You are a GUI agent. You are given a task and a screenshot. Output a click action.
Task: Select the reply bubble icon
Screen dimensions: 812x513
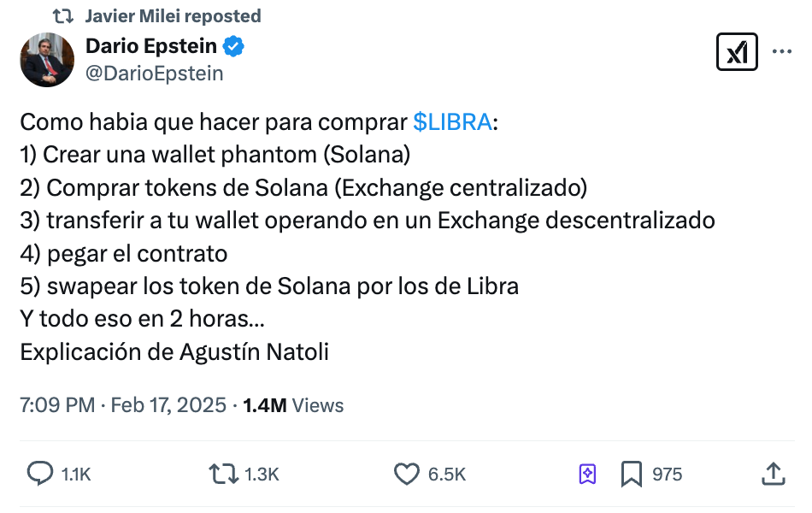[x=38, y=472]
